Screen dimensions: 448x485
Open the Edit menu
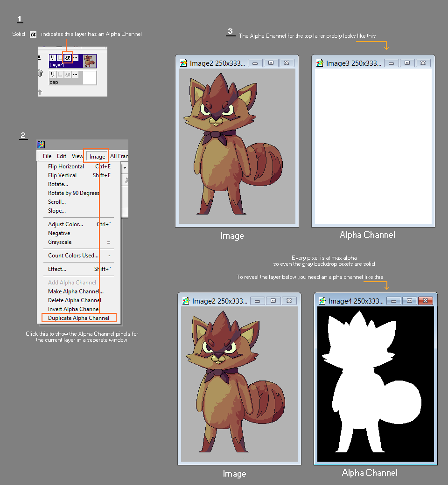62,156
